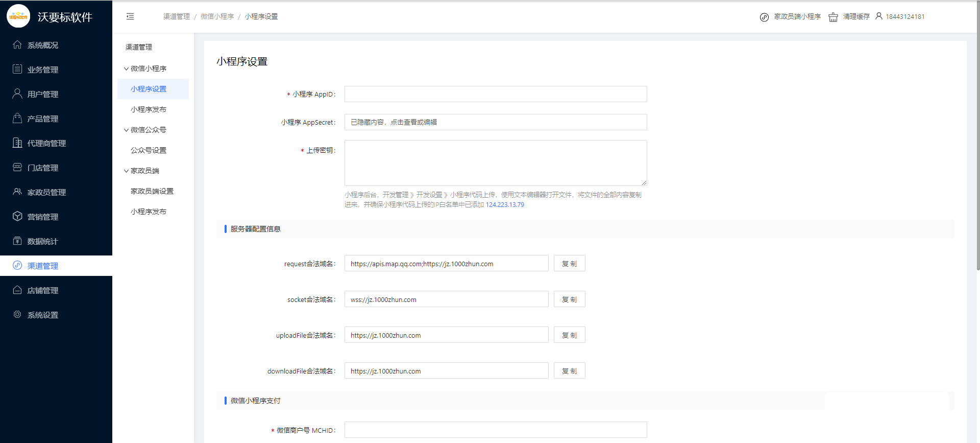Click 微信小程序 breadcrumb link
Viewport: 980px width, 443px height.
pyautogui.click(x=217, y=16)
